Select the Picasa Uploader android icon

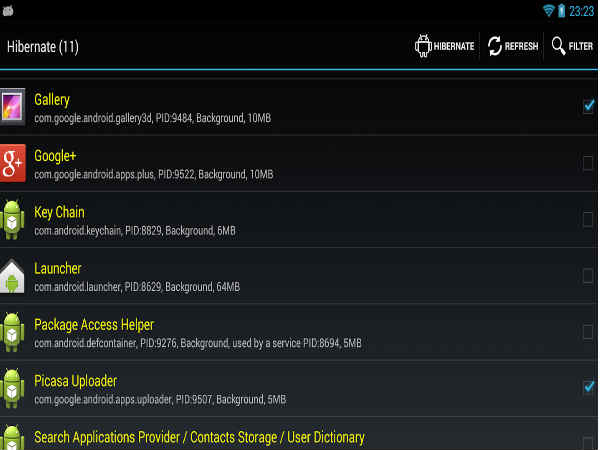coord(13,388)
